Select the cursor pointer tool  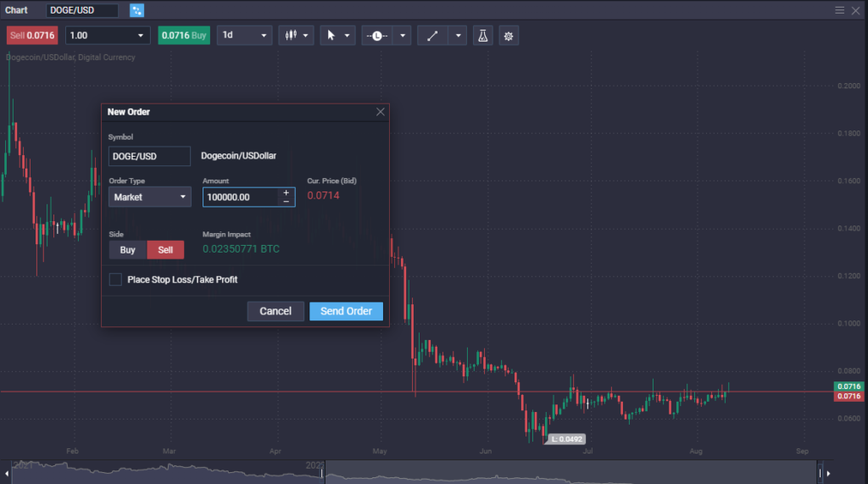(x=331, y=36)
